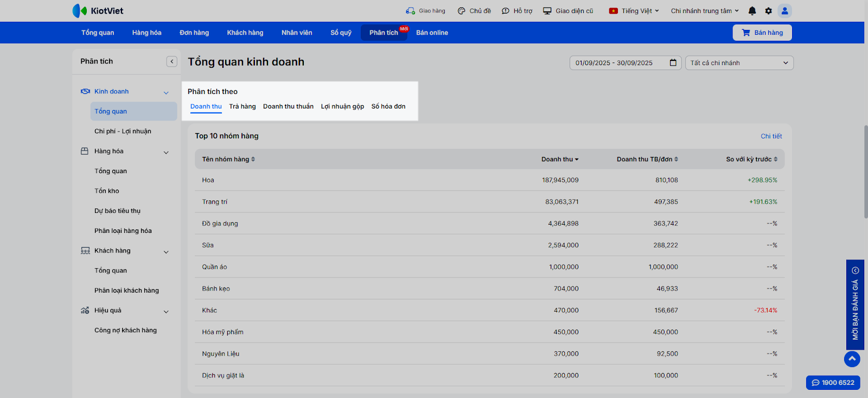Open the Giao hàng delivery icon
Screen dimensions: 868x398
pyautogui.click(x=410, y=11)
